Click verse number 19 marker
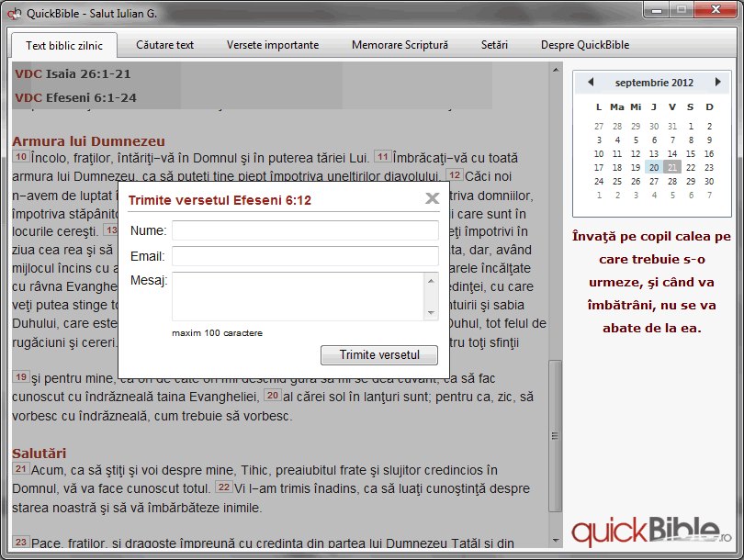The height and width of the screenshot is (560, 744). point(21,377)
